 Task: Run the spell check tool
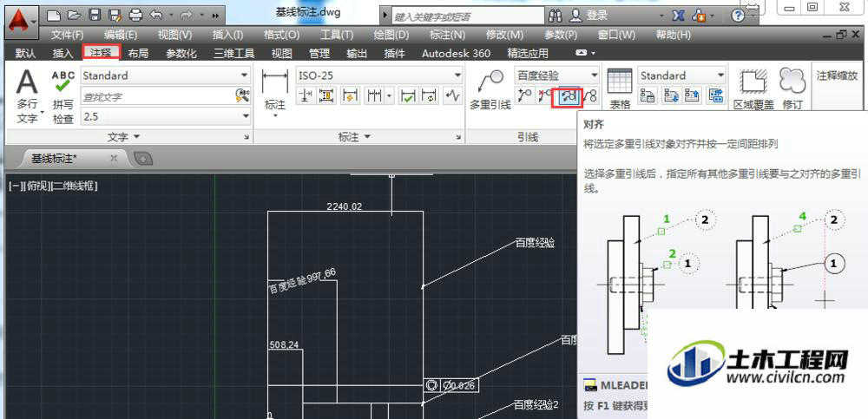pos(63,97)
